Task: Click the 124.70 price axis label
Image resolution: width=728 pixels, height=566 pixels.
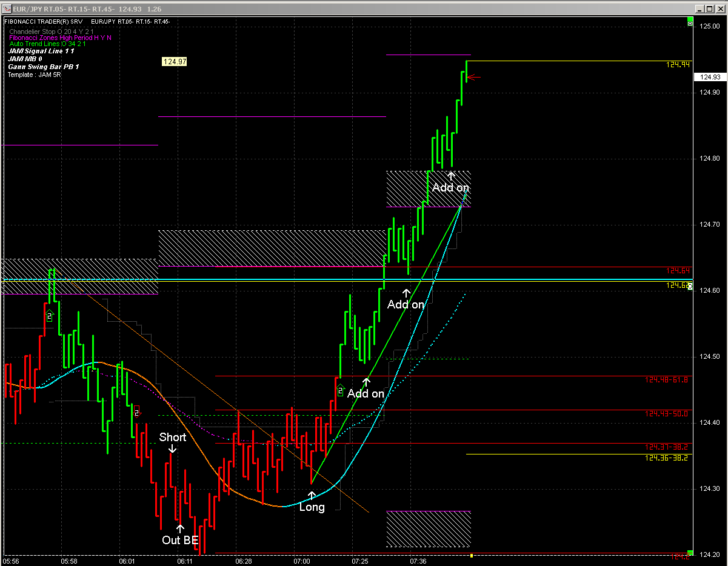Action: tap(709, 225)
